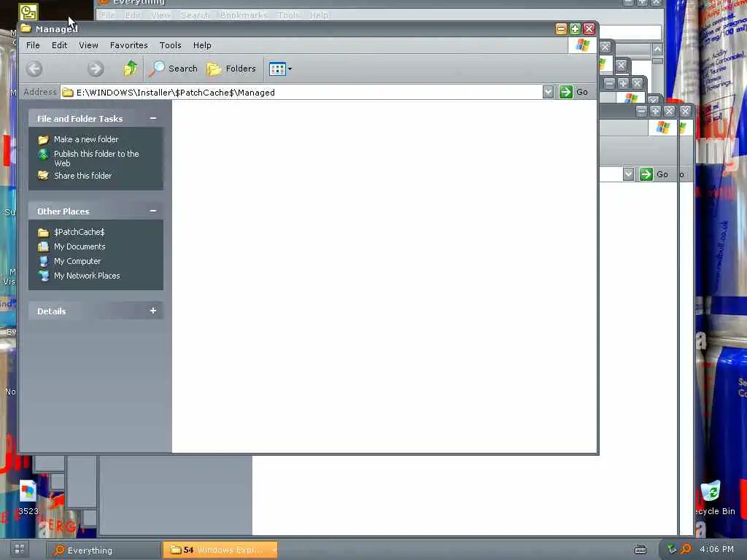Click the Windows flag logo in Managed window
The image size is (747, 560).
click(x=582, y=45)
